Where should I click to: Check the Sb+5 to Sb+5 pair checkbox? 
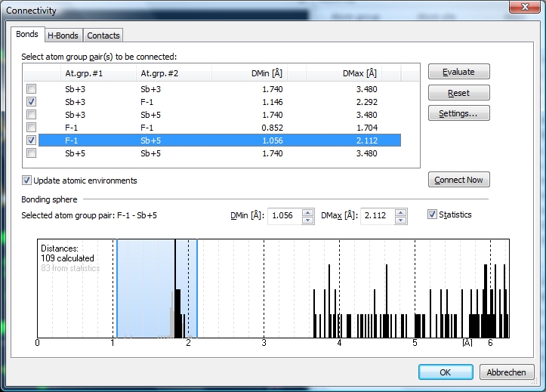tap(32, 153)
